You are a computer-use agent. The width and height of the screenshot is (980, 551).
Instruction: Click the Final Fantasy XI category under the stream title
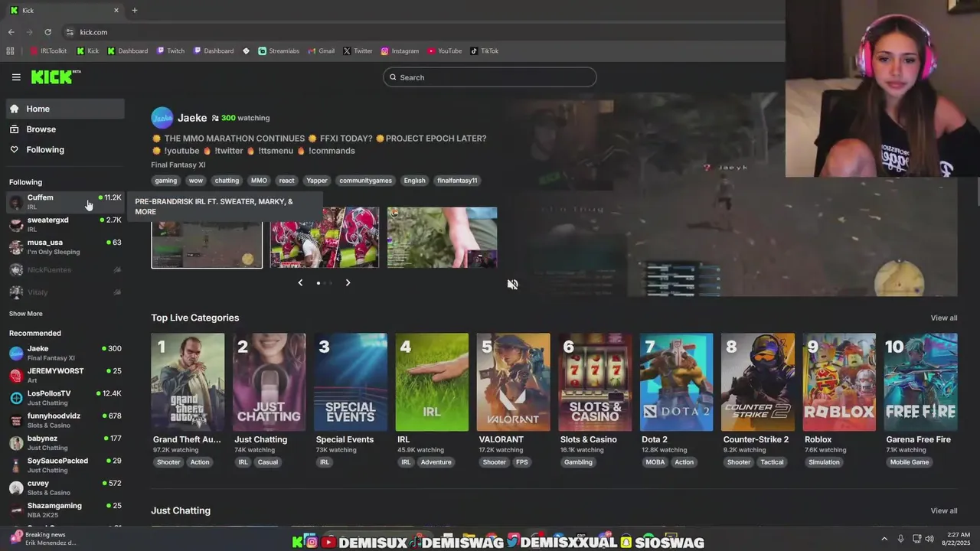point(178,165)
